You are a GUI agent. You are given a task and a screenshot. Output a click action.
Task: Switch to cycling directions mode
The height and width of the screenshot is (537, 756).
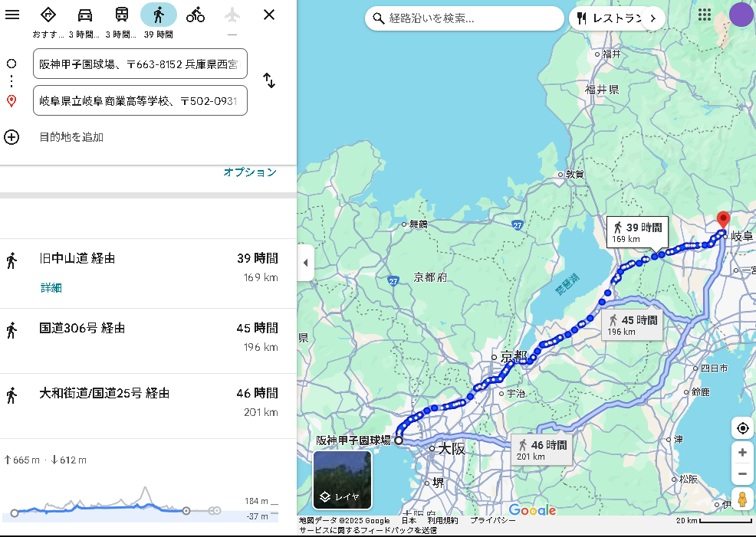(196, 15)
